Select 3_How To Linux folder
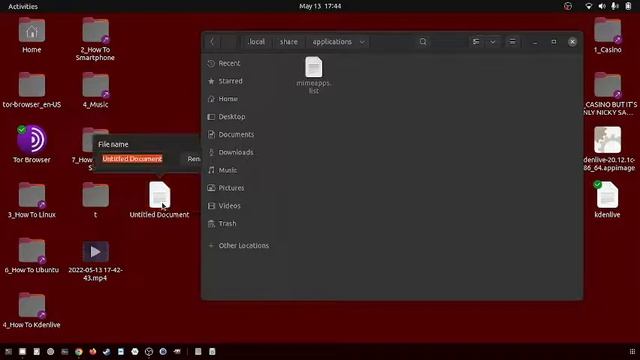 pyautogui.click(x=32, y=200)
